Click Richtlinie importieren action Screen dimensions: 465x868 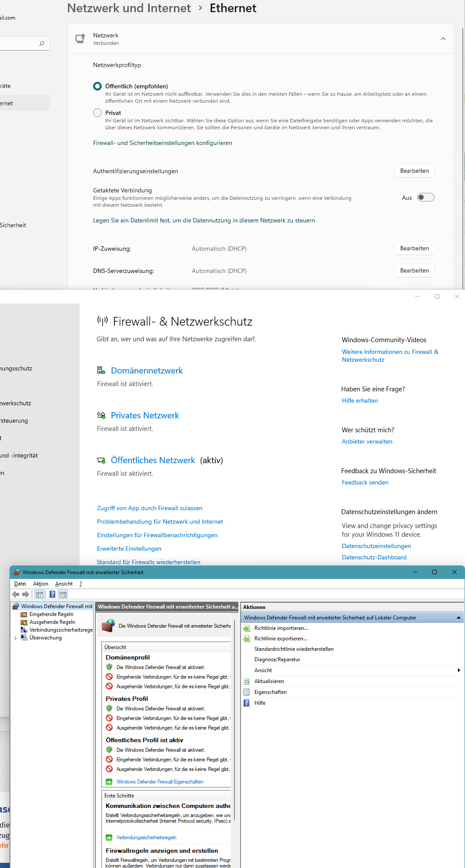[x=281, y=628]
